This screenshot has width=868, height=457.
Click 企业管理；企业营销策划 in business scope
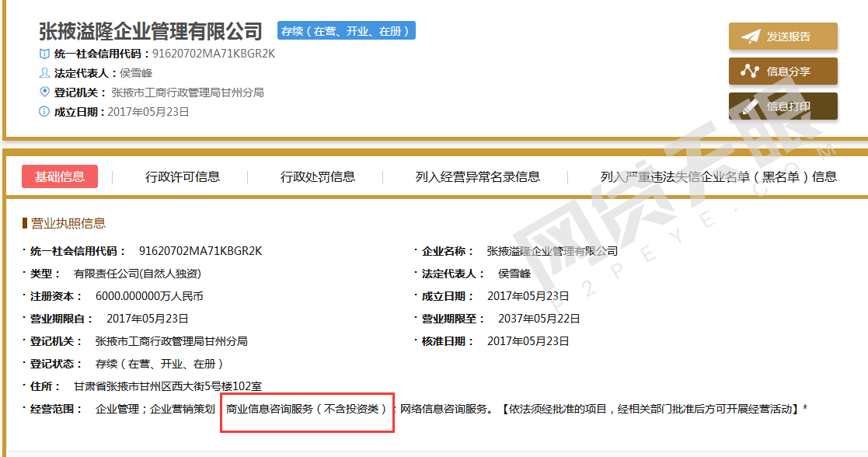pos(155,409)
